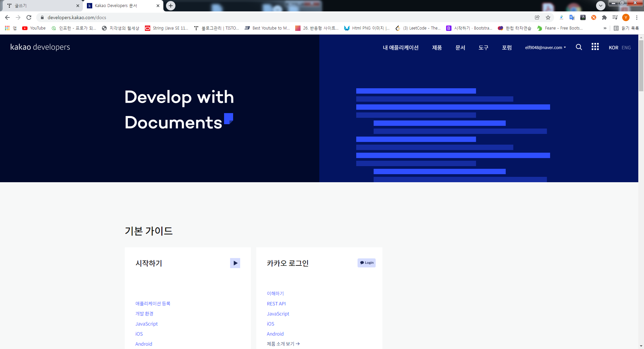
Task: Open the Chrome extensions puzzle icon
Action: (x=604, y=17)
